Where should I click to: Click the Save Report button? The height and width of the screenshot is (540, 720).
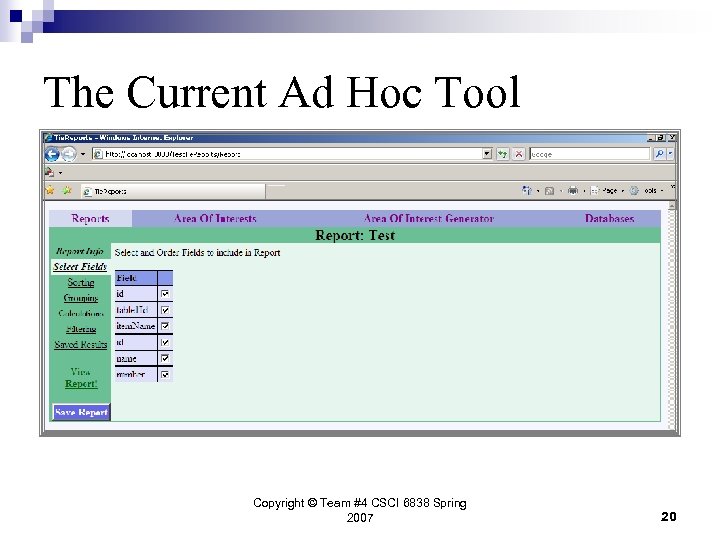pyautogui.click(x=81, y=412)
